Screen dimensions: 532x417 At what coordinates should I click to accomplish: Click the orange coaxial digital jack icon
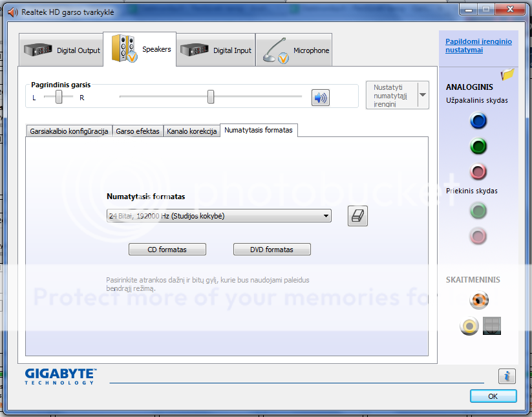pos(479,300)
